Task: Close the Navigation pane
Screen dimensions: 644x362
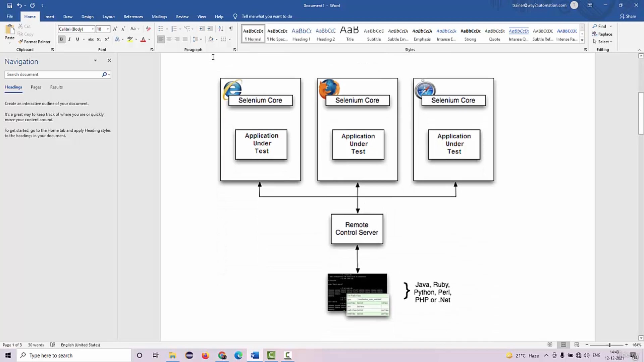Action: pyautogui.click(x=109, y=60)
